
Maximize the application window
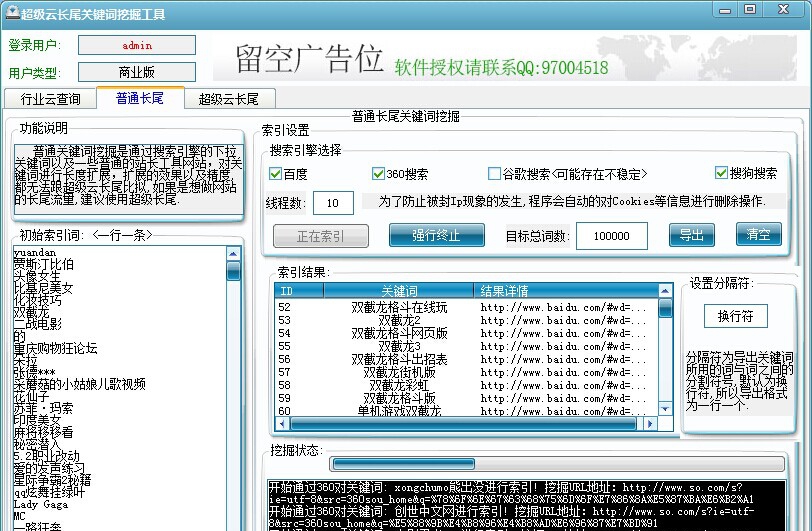(x=749, y=10)
